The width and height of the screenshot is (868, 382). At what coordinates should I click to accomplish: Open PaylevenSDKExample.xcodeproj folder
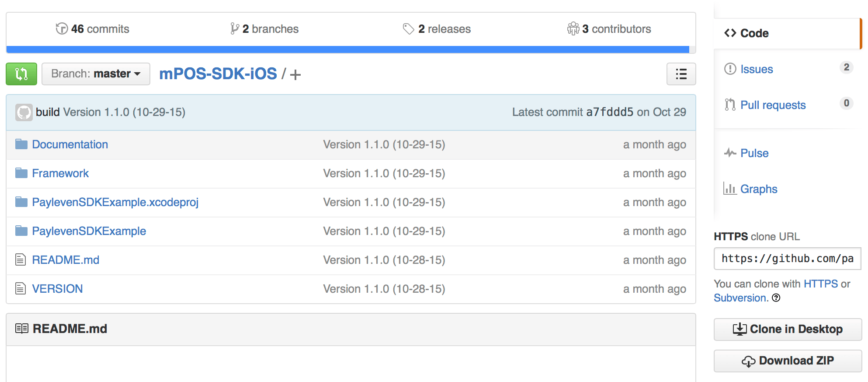click(115, 202)
